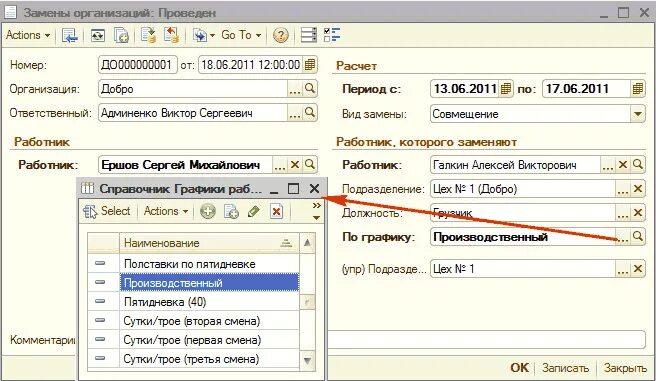Click the list scrollbar down arrow
The height and width of the screenshot is (381, 656).
(308, 360)
